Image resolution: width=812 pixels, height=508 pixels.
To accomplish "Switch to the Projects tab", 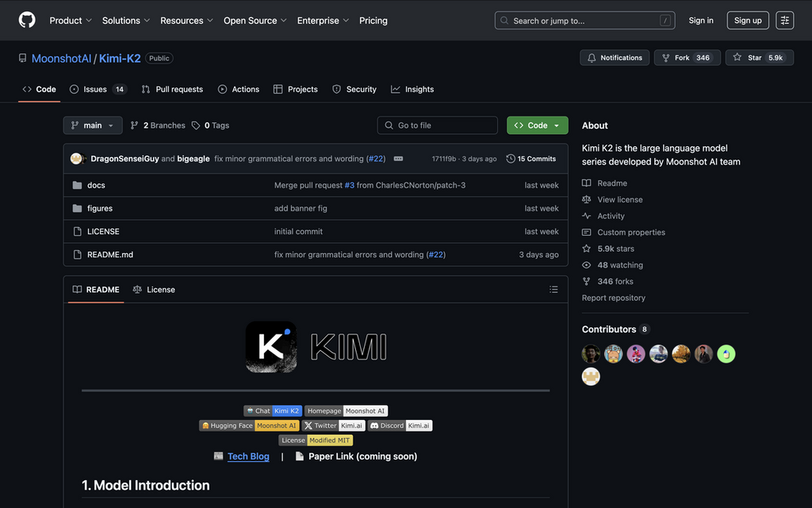I will tap(296, 89).
